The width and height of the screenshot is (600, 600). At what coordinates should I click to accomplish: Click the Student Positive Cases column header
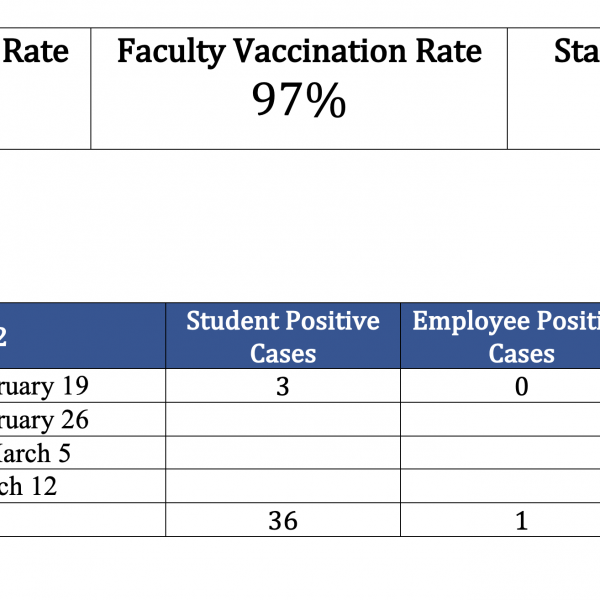pos(283,336)
